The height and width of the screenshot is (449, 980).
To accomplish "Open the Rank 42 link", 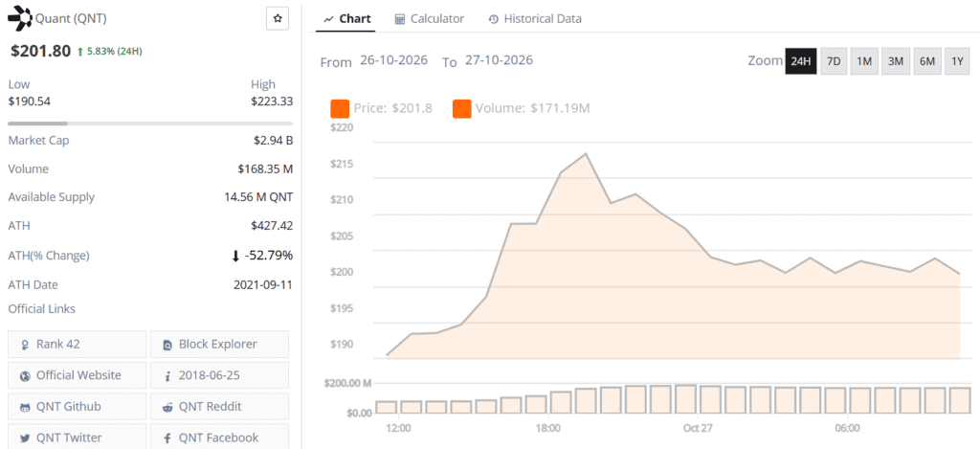I will pos(77,344).
